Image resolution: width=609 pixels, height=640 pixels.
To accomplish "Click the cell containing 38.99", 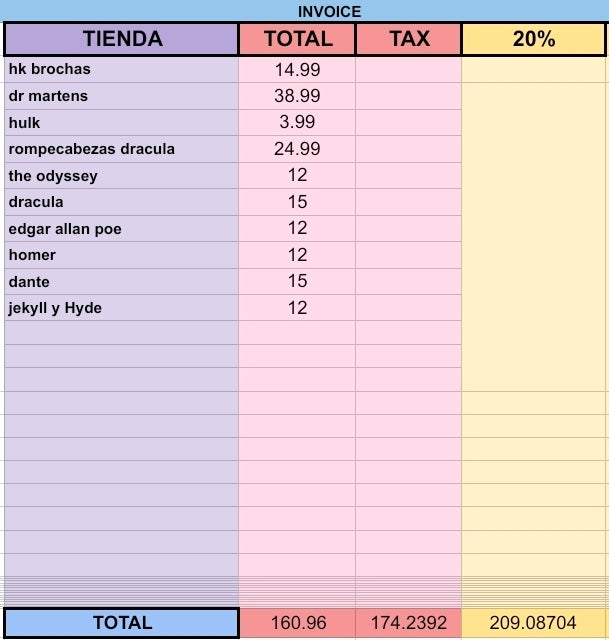I will (x=297, y=96).
